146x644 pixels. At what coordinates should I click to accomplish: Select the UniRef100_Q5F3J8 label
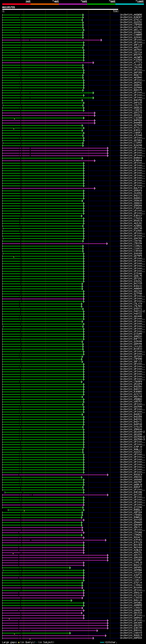tap(131, 45)
